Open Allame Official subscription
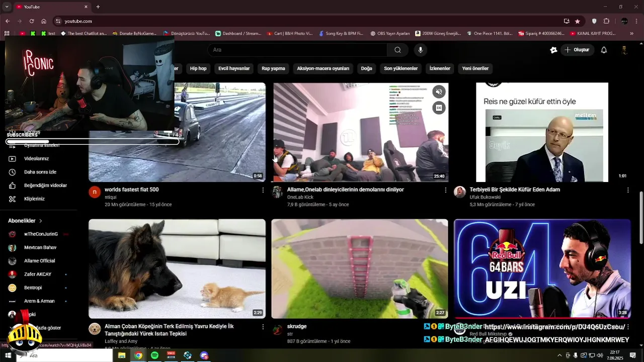This screenshot has width=644, height=362. [40, 260]
